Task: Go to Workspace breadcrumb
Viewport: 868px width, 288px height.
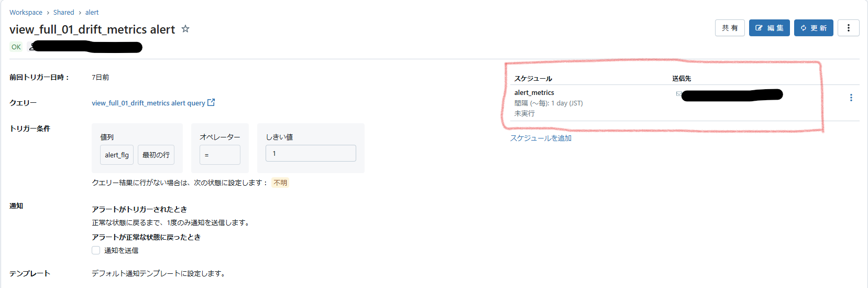Action: [x=26, y=12]
